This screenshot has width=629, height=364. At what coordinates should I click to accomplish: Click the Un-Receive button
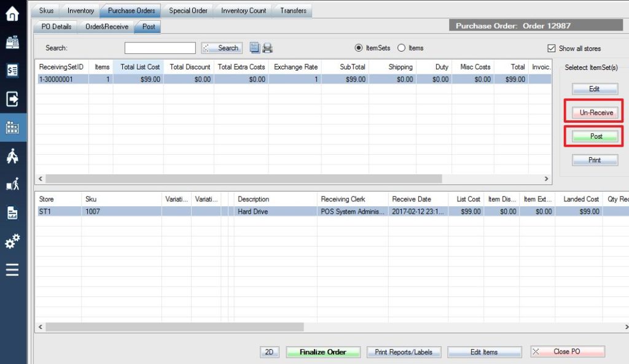tap(594, 112)
